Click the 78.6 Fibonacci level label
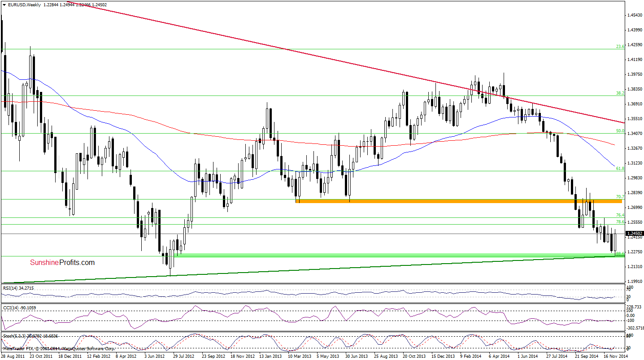The height and width of the screenshot is (360, 644). (620, 222)
